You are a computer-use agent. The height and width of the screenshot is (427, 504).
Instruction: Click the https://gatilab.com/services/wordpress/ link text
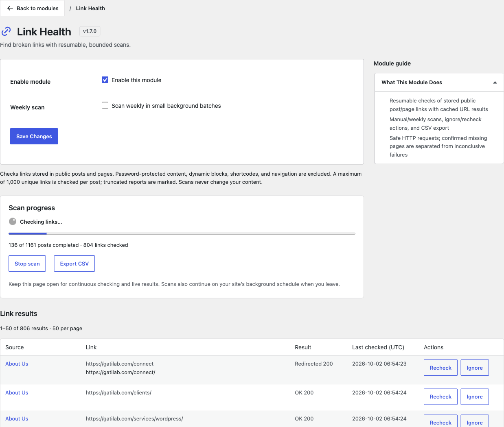tap(134, 418)
